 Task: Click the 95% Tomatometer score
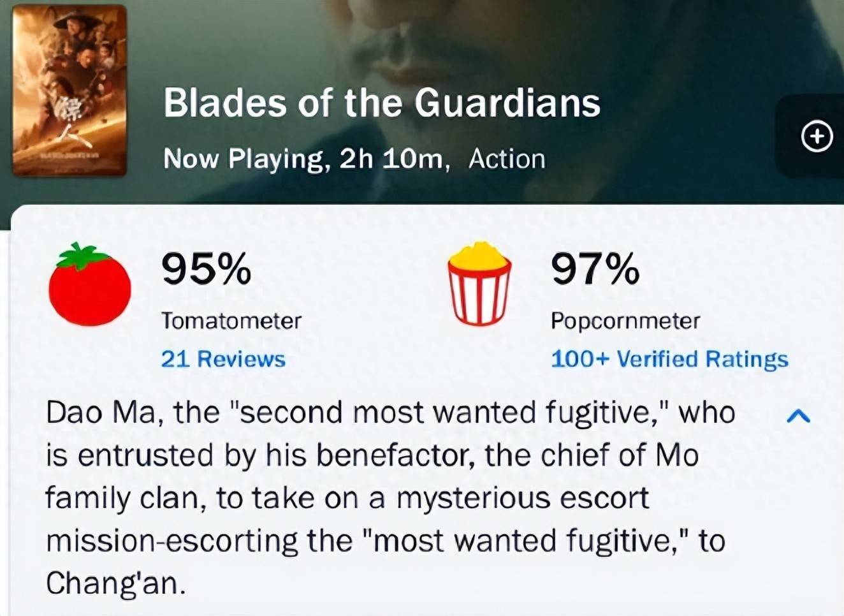(x=206, y=269)
